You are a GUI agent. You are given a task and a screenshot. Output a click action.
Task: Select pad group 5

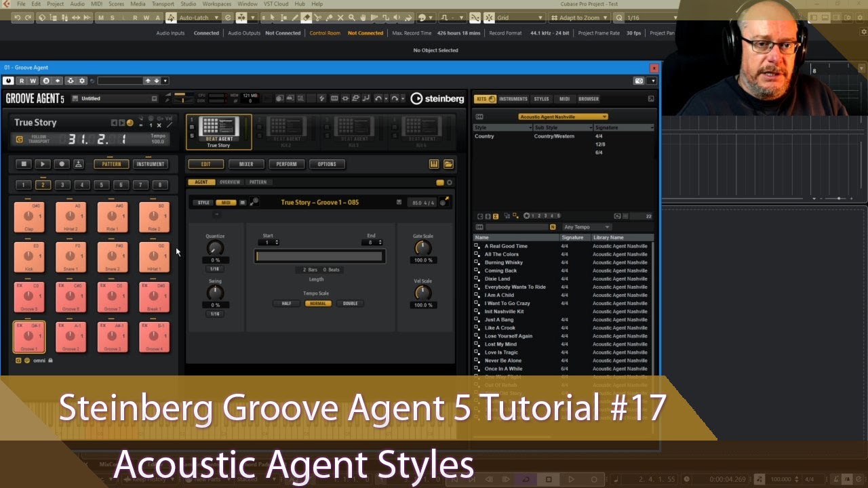102,185
